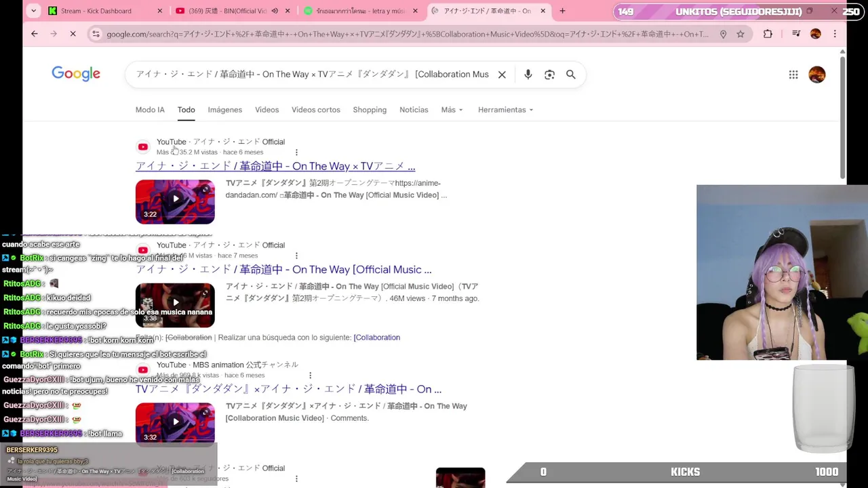Open the TVアニメ『ダンダダン』×アイナ result link

tap(288, 389)
